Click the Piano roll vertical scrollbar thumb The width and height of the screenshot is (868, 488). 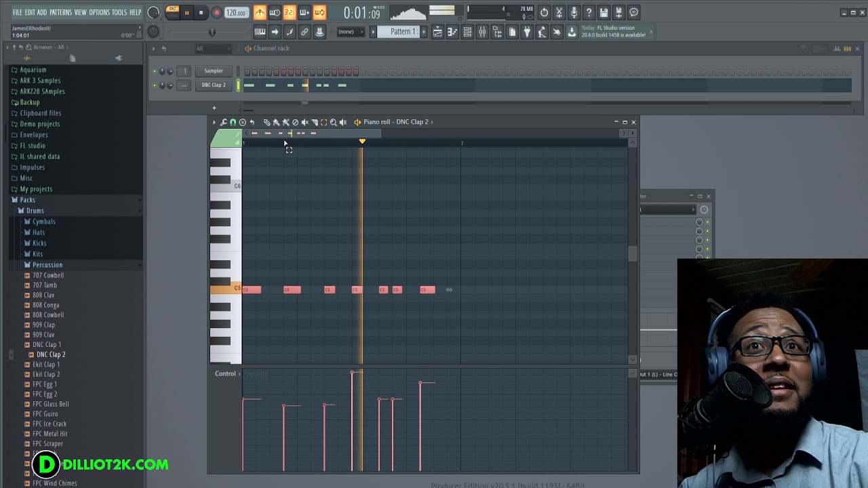[633, 253]
